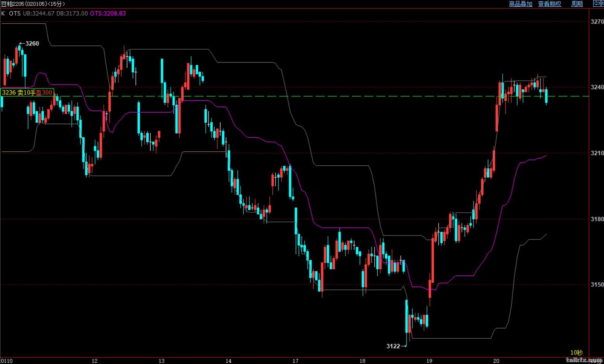Click the 3122 low price marker
The width and height of the screenshot is (604, 364).
[396, 346]
